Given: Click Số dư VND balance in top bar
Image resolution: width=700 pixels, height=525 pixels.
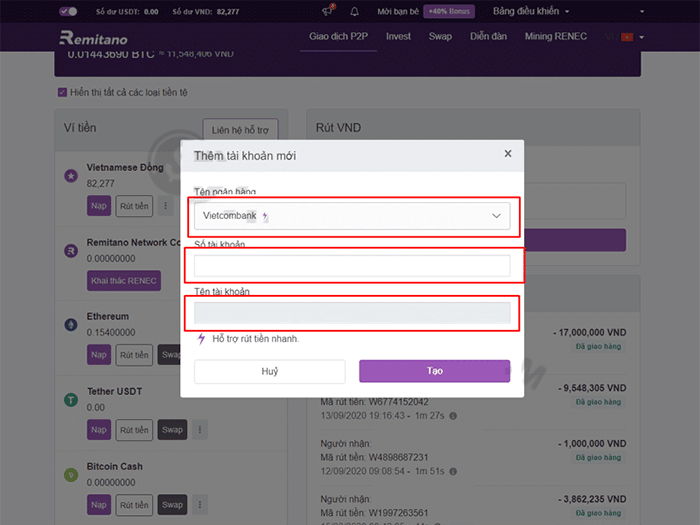Looking at the screenshot, I should coord(206,12).
